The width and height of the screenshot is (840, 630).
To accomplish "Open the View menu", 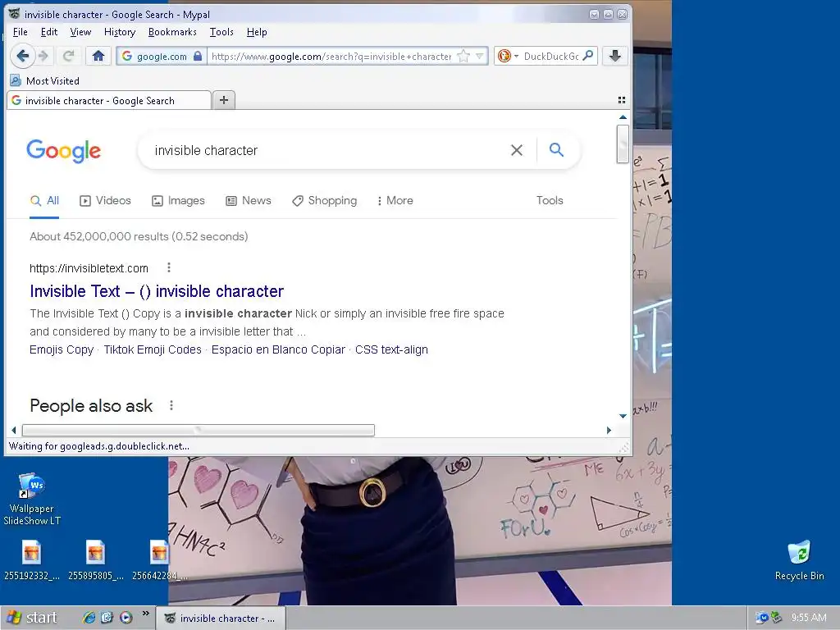I will pos(80,32).
